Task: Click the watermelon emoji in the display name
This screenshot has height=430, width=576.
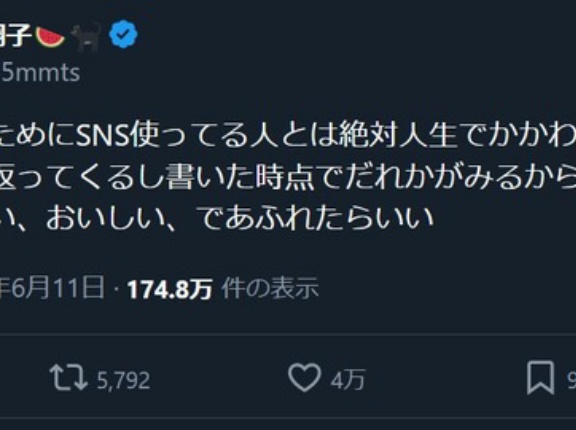Action: pos(50,37)
